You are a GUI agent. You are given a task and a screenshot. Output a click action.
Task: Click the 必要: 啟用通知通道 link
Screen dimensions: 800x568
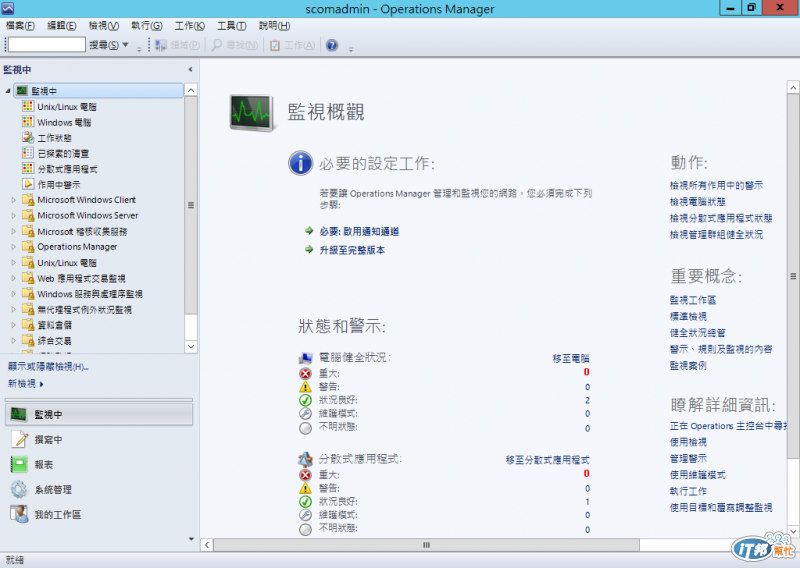[x=359, y=232]
